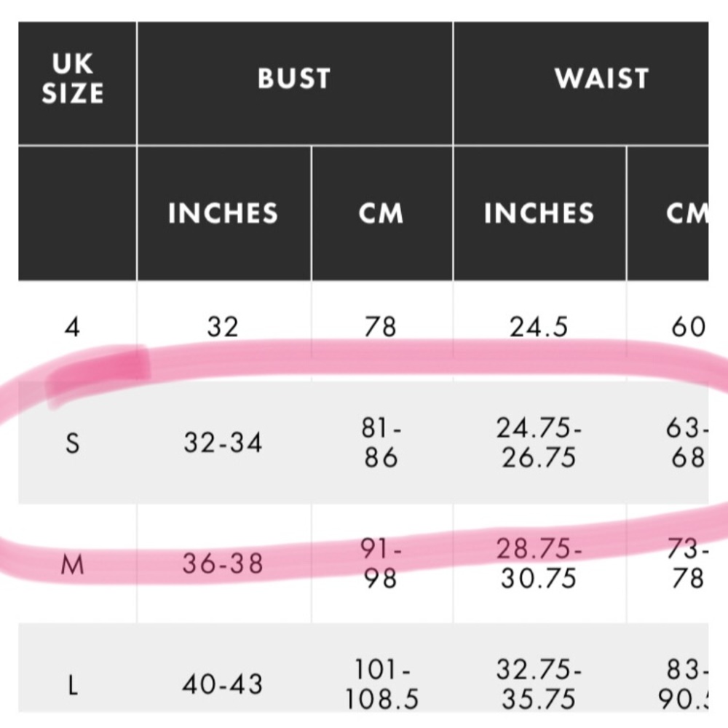The image size is (728, 728).
Task: Click the INCHES subheader under WAIST
Action: 539,213
